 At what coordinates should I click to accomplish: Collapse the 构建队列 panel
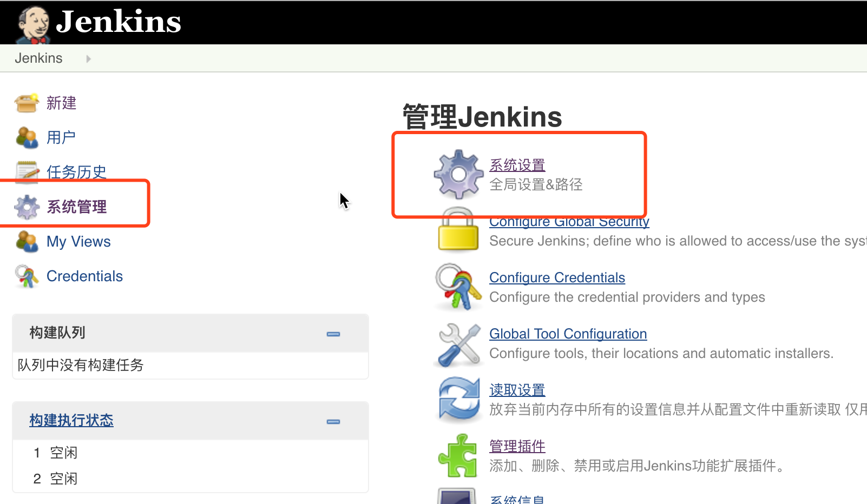pos(333,334)
